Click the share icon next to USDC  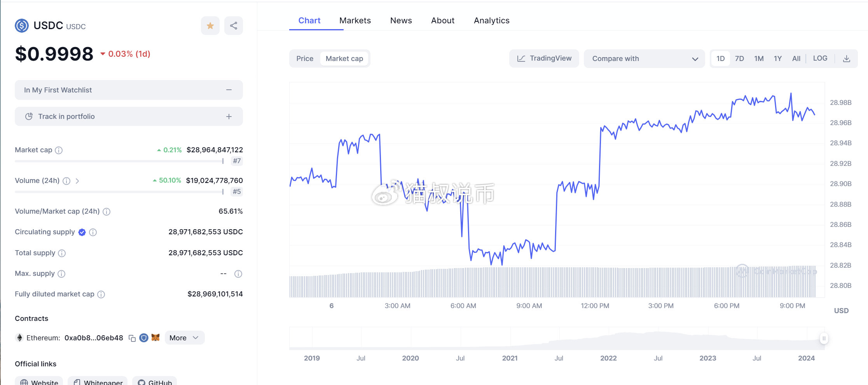point(233,26)
